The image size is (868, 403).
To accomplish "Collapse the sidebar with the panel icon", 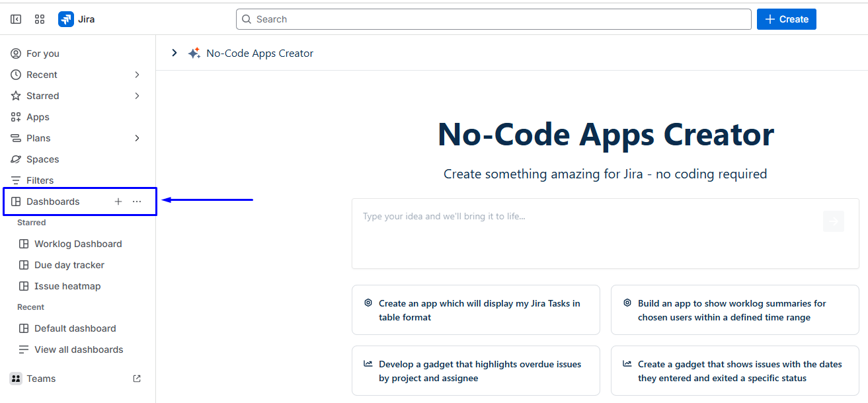I will 16,19.
